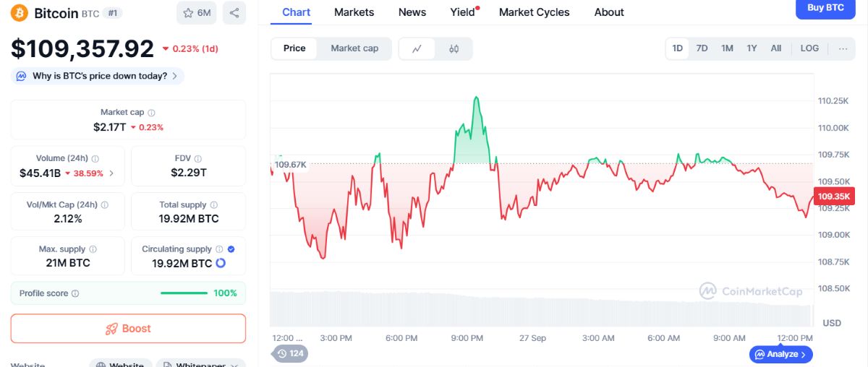Open the chart more options ellipsis
The image size is (868, 367).
[843, 48]
